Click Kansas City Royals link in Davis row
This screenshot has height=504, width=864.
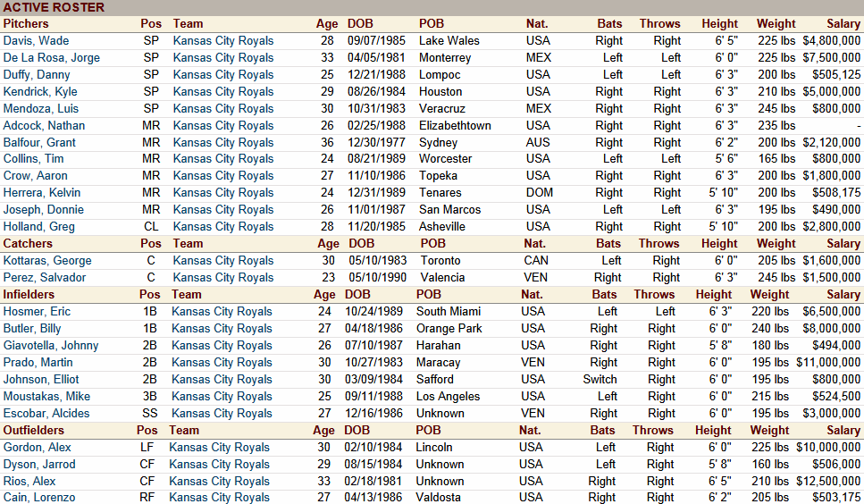coord(223,41)
